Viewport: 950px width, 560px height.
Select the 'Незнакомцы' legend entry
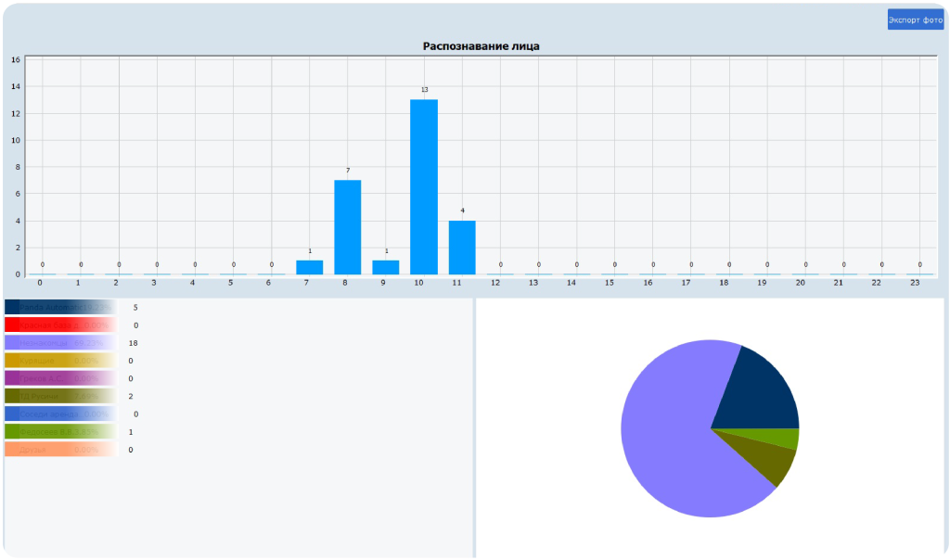point(59,343)
